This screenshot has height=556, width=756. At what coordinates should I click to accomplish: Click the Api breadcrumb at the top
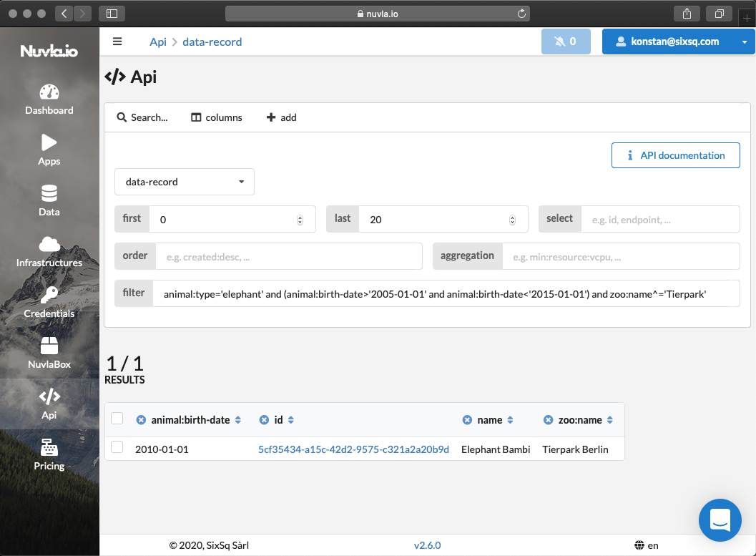tap(157, 41)
